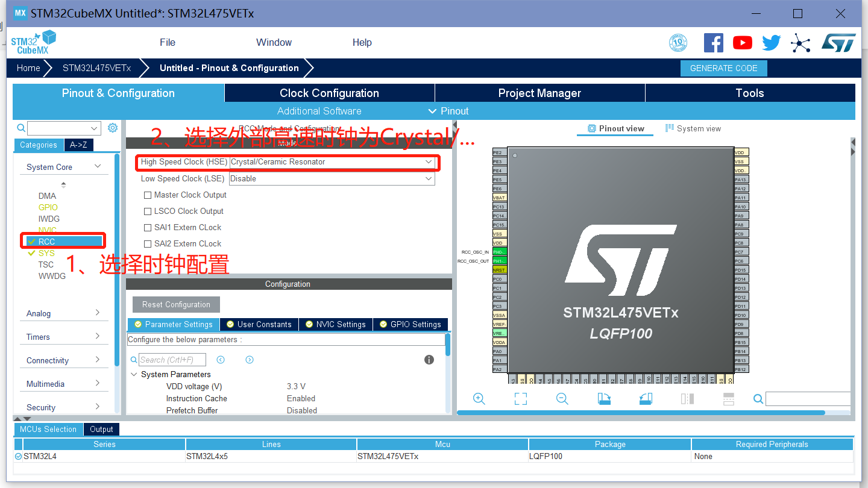Open the NVIC Settings tab
The image size is (868, 488).
335,324
